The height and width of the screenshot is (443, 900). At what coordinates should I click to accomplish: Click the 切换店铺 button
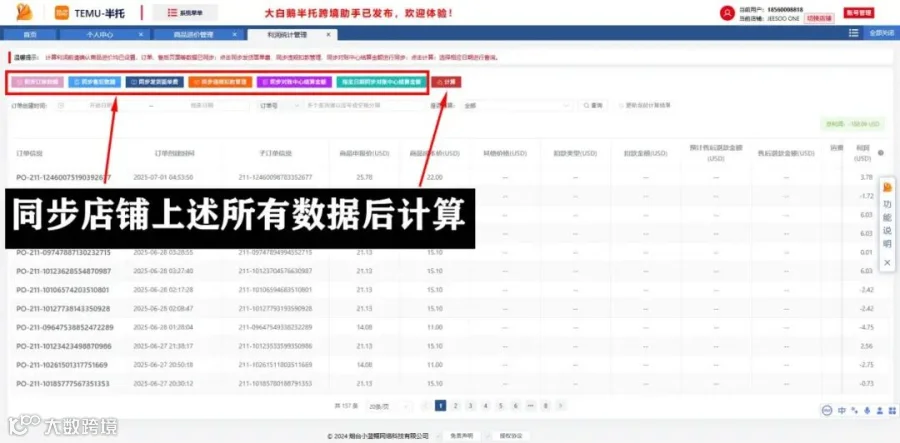coord(819,18)
